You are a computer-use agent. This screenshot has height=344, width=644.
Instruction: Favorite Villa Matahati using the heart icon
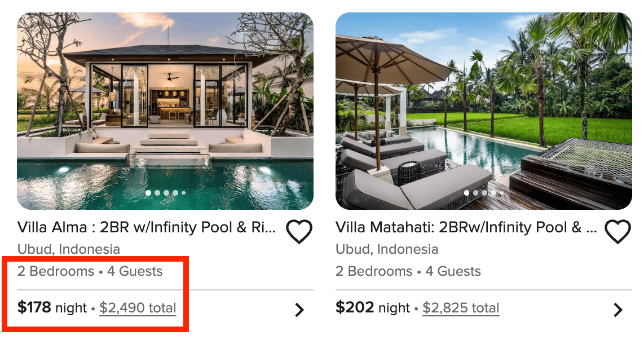617,231
